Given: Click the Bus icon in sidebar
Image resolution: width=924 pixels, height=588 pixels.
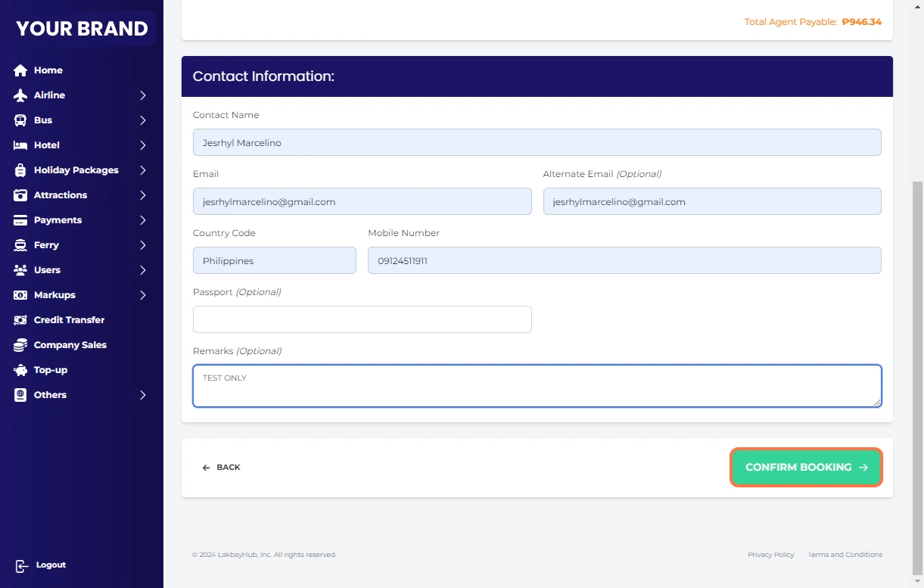Looking at the screenshot, I should (20, 120).
